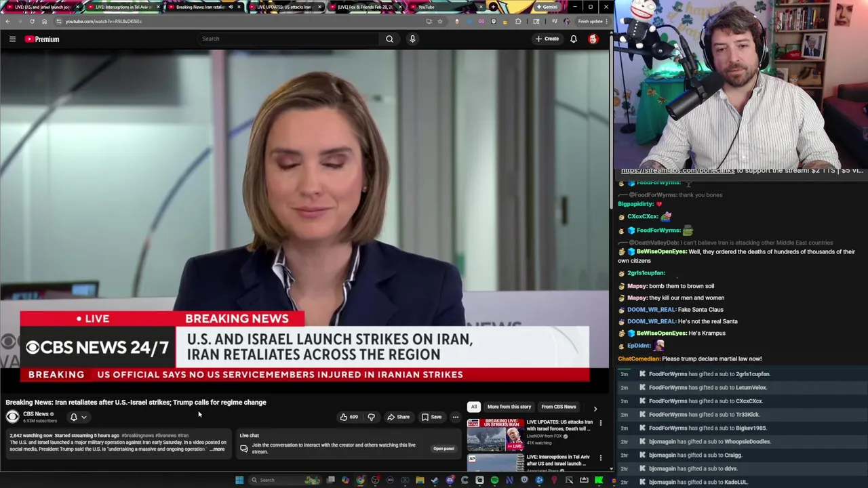Click the CBS News channel name
This screenshot has height=488, width=868.
tap(36, 414)
